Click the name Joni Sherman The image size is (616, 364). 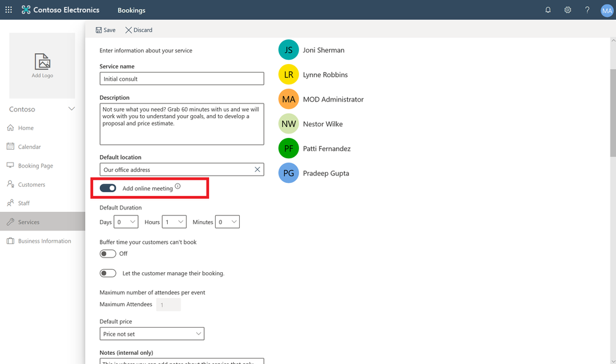pyautogui.click(x=324, y=51)
